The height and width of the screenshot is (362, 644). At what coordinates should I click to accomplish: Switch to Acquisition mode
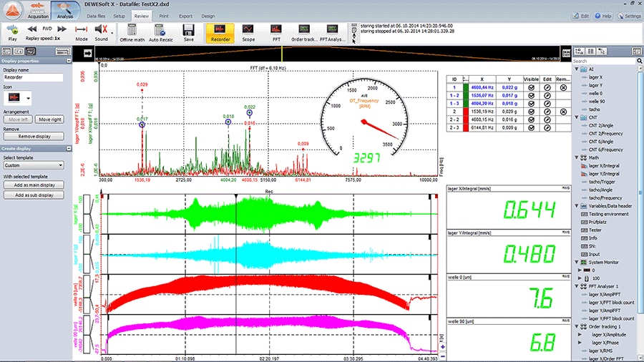38,10
